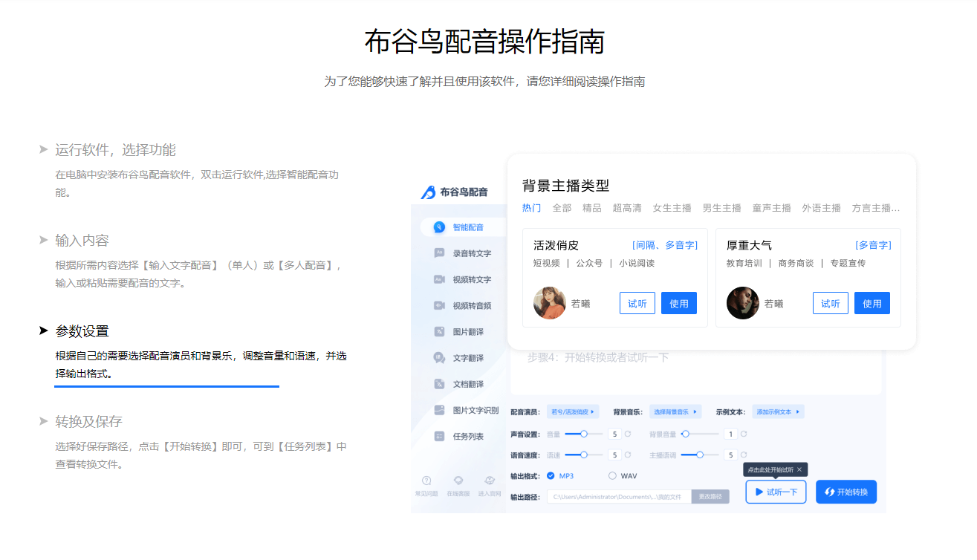Open 在线客服 support icon
The height and width of the screenshot is (560, 977).
(x=458, y=481)
